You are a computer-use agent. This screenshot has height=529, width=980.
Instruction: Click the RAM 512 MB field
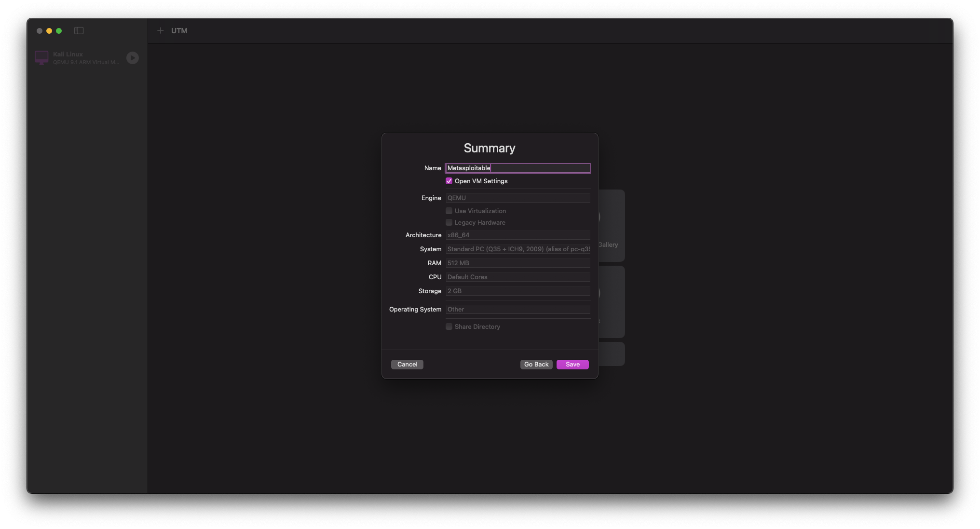tap(517, 263)
